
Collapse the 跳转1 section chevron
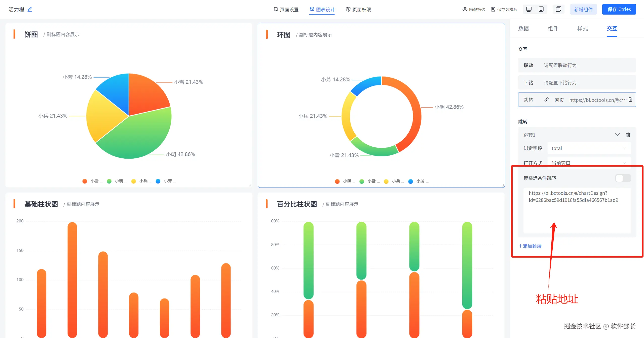(617, 135)
